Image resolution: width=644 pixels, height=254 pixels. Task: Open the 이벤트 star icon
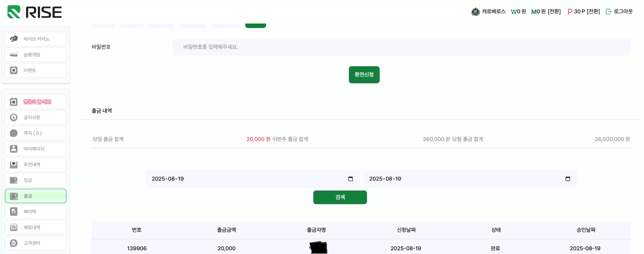14,70
